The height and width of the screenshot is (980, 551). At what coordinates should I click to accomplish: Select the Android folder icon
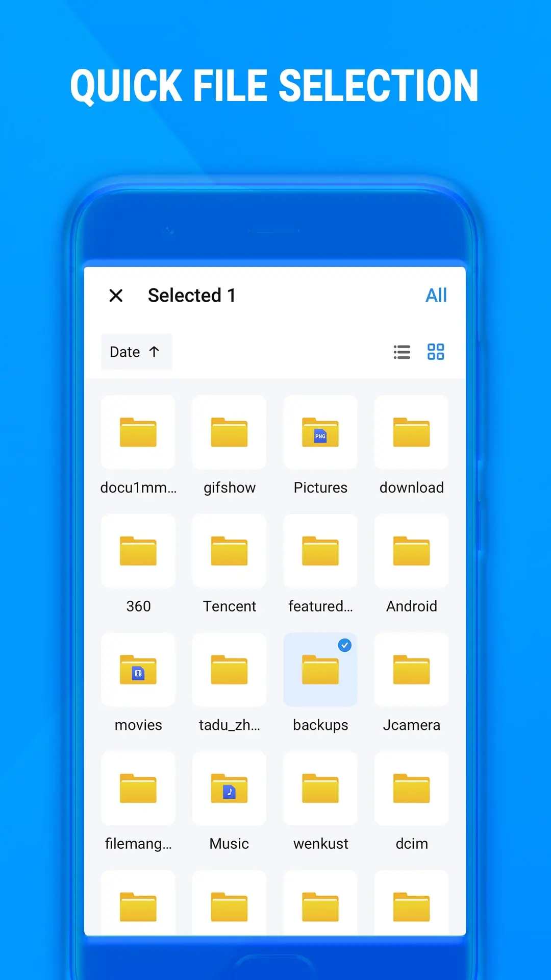tap(411, 551)
